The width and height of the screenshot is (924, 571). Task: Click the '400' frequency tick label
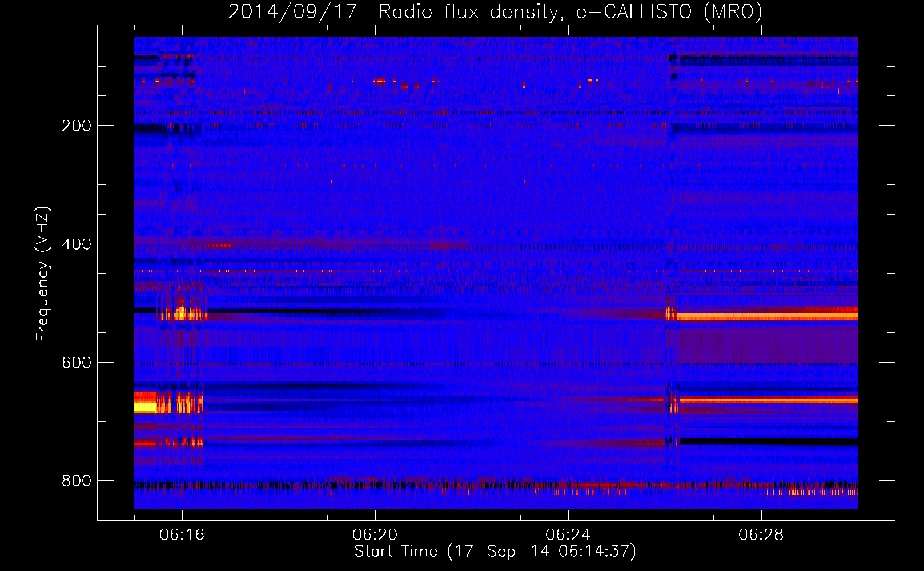tap(77, 244)
